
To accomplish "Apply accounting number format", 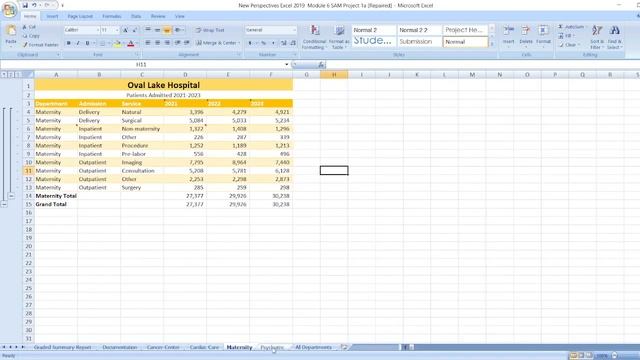I will (250, 43).
